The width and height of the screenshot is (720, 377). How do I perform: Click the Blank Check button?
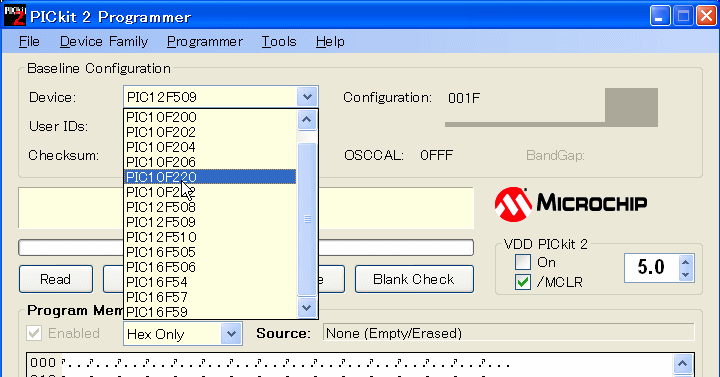[x=414, y=279]
